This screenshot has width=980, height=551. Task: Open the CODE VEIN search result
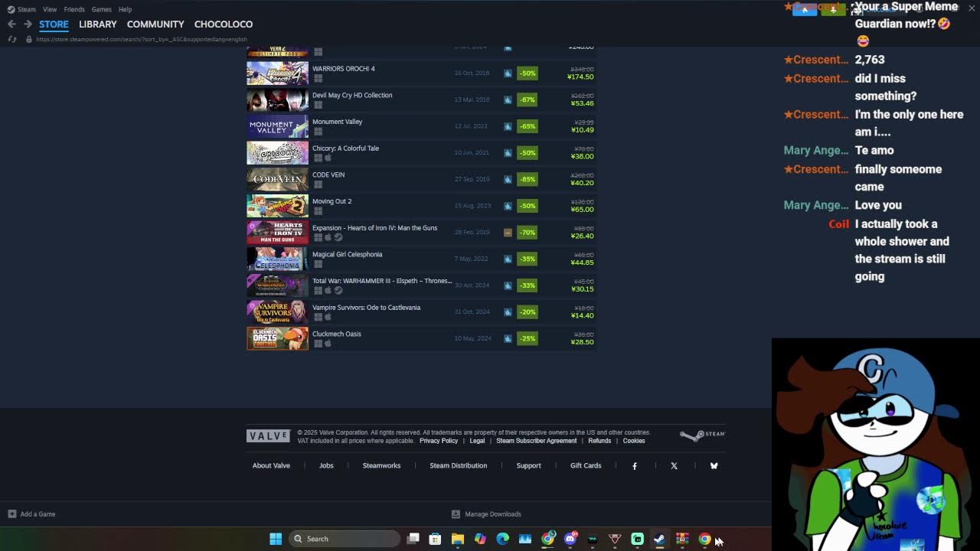coord(421,179)
